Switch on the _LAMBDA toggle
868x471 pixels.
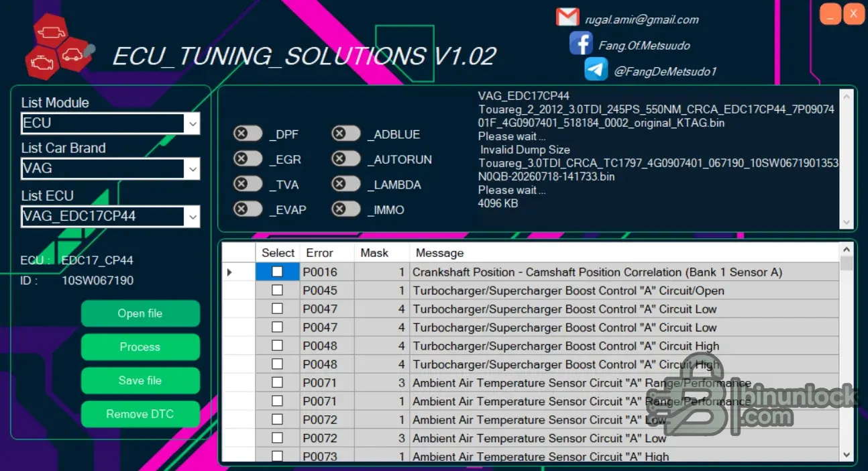coord(346,185)
